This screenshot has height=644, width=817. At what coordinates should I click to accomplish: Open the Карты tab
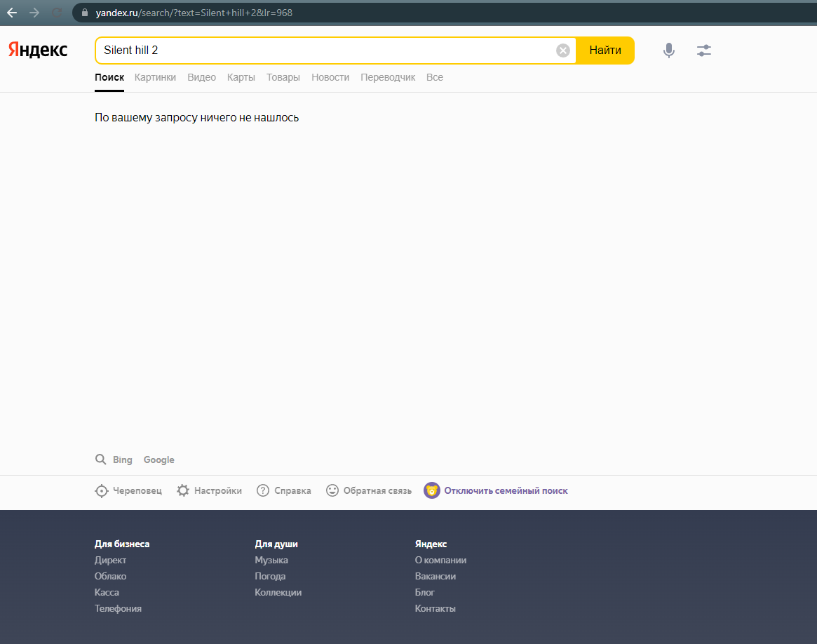(x=241, y=77)
